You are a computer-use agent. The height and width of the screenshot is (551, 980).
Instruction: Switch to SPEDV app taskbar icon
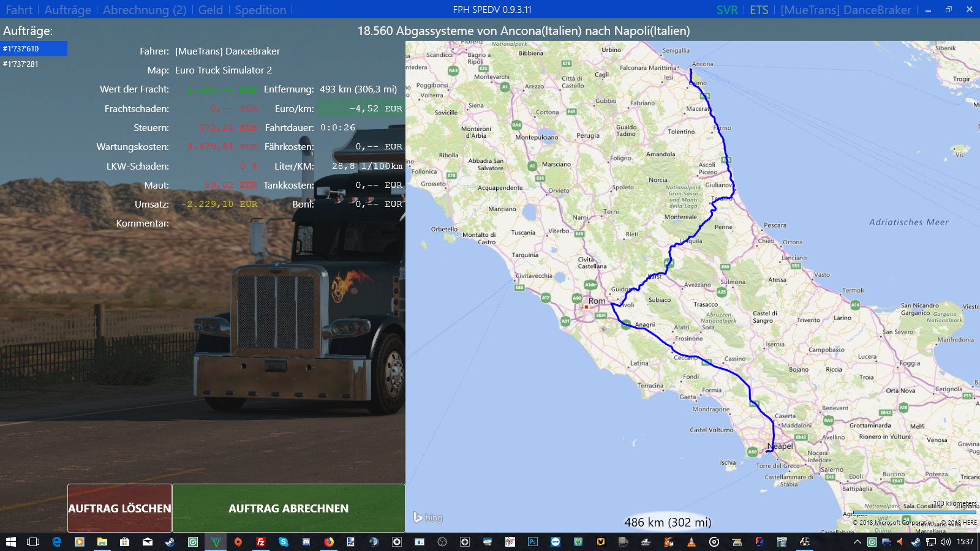coord(216,542)
